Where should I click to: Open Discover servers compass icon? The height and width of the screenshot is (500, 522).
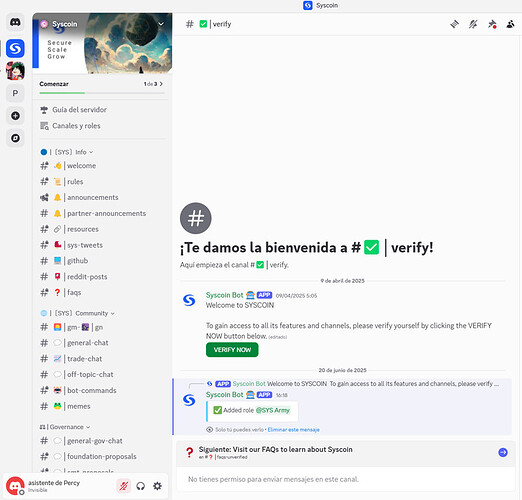[x=15, y=138]
